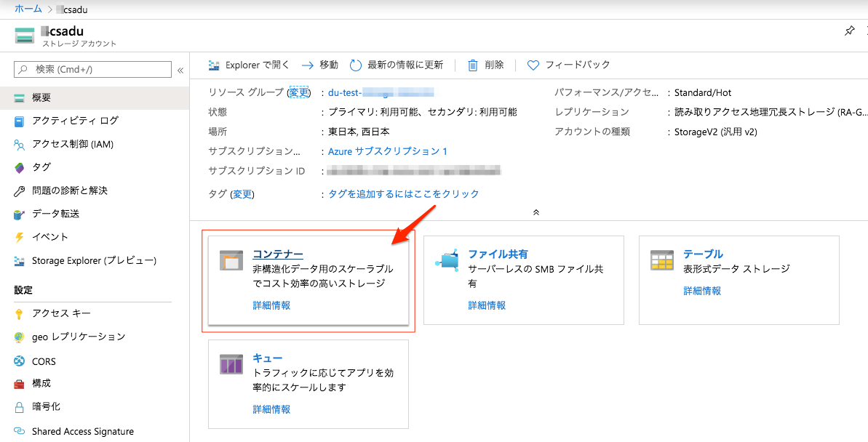Click the Explorer で開く toolbar button
868x442 pixels.
249,65
